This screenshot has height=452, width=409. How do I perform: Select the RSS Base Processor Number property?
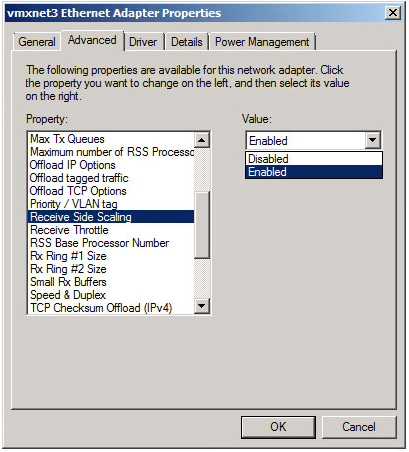click(111, 243)
